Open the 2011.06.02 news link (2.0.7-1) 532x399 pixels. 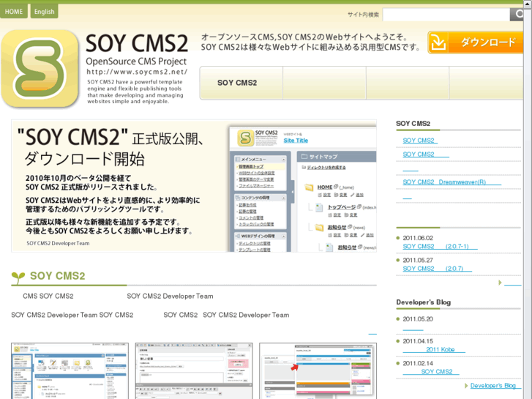pos(440,247)
